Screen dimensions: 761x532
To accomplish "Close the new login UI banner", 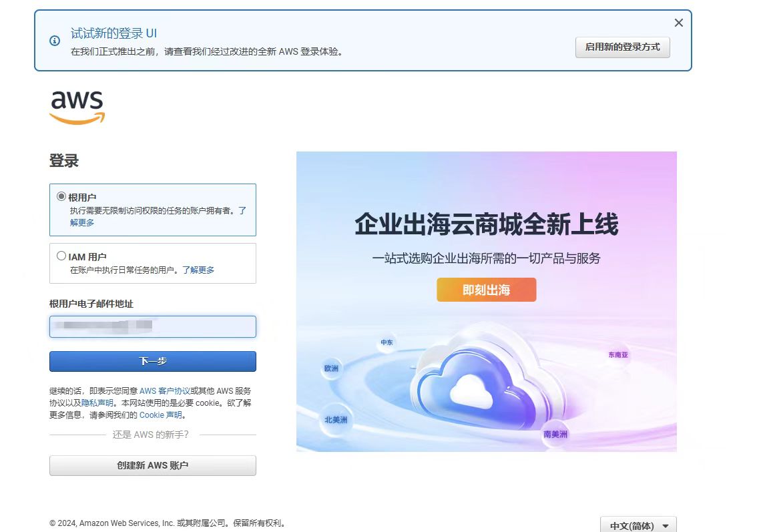I will click(x=678, y=23).
